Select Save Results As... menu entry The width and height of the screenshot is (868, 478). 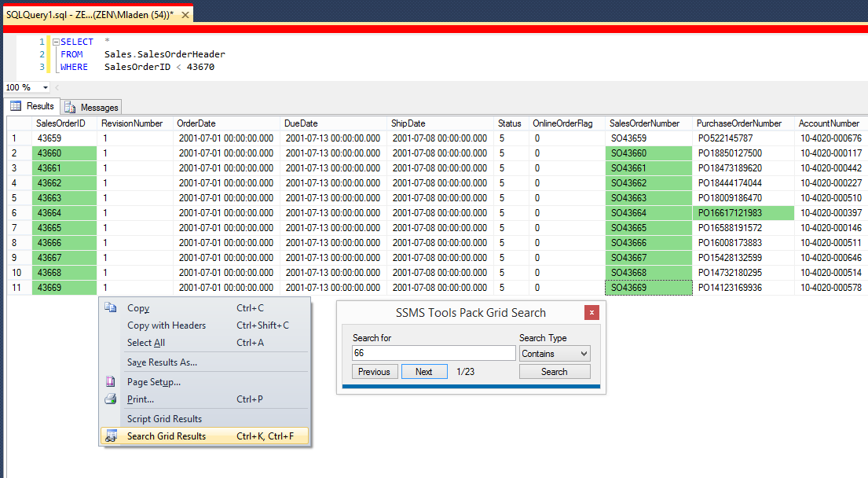click(x=162, y=362)
